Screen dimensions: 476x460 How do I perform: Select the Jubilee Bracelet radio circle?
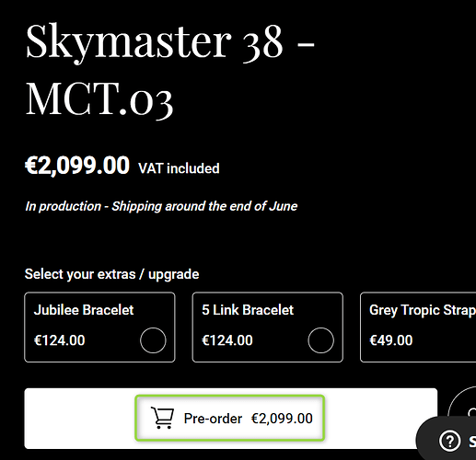click(x=153, y=340)
